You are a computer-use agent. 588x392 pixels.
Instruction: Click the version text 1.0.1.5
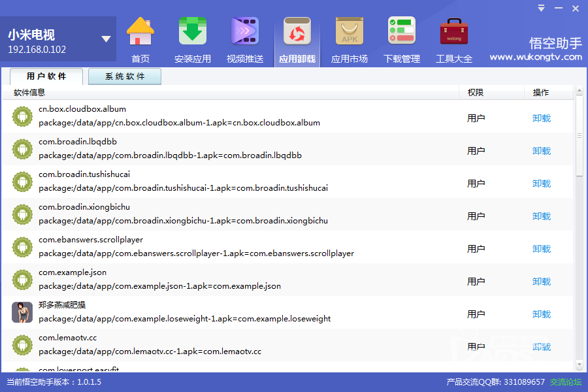[x=90, y=382]
